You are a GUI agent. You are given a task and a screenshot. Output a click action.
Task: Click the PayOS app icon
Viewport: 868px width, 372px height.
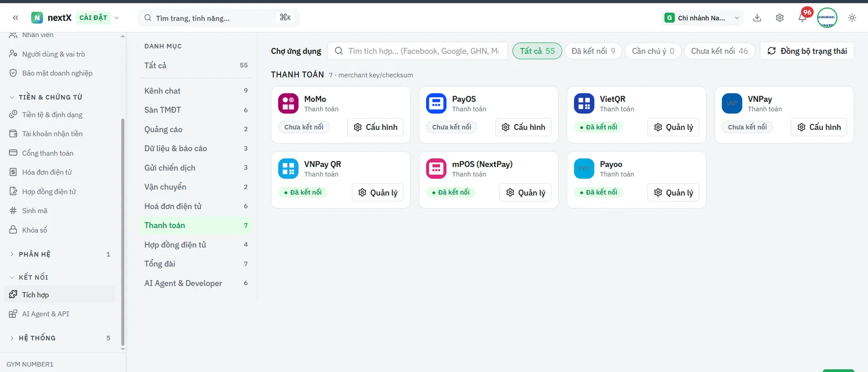[436, 103]
